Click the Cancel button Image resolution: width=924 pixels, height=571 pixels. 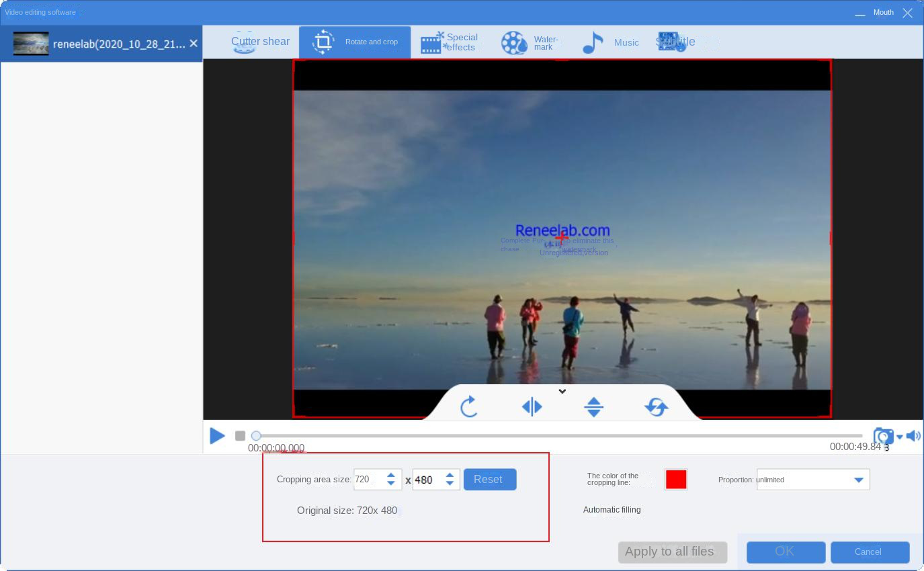tap(870, 552)
